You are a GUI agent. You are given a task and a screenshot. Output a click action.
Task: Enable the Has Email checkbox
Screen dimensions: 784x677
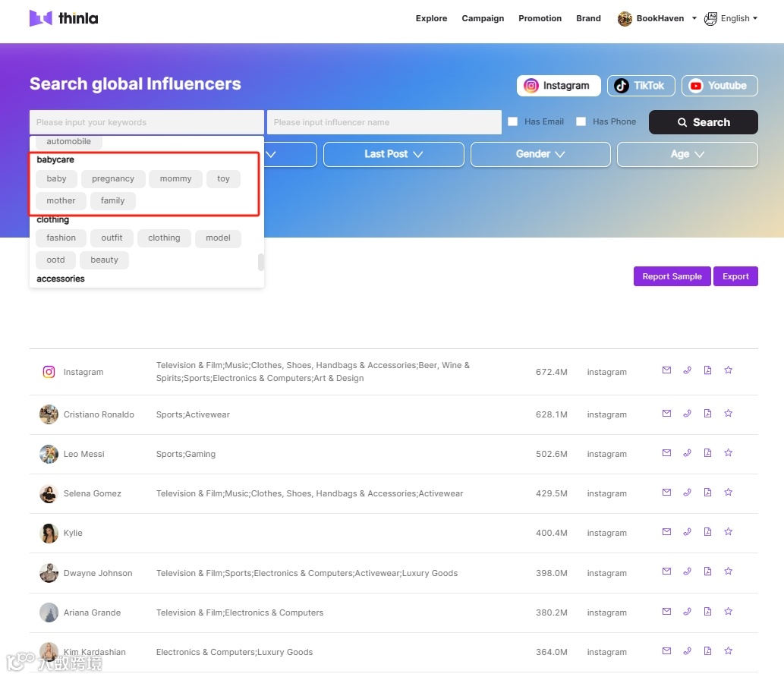[512, 121]
